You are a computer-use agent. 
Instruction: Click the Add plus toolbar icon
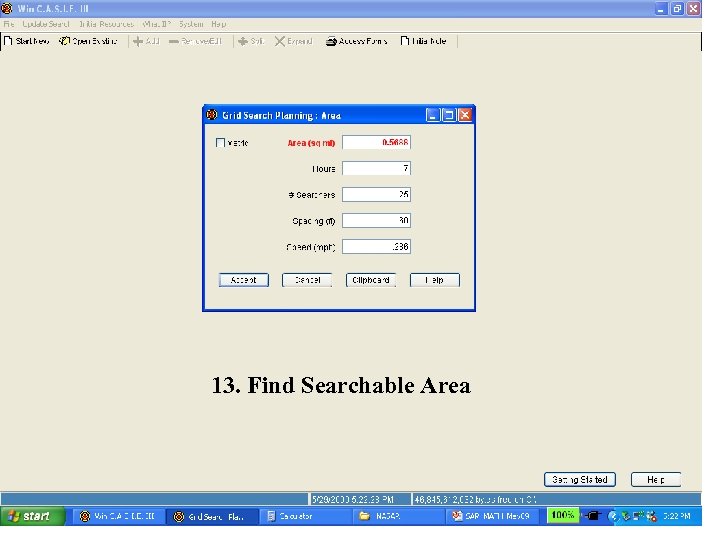point(138,41)
